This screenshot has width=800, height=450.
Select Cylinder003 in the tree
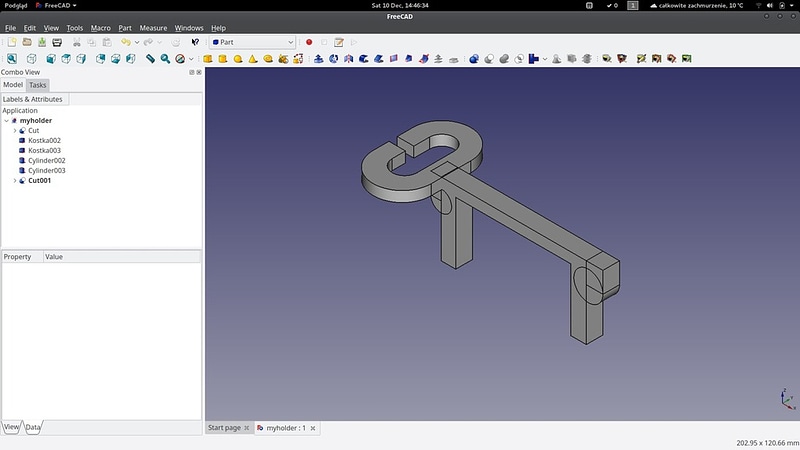click(x=46, y=170)
